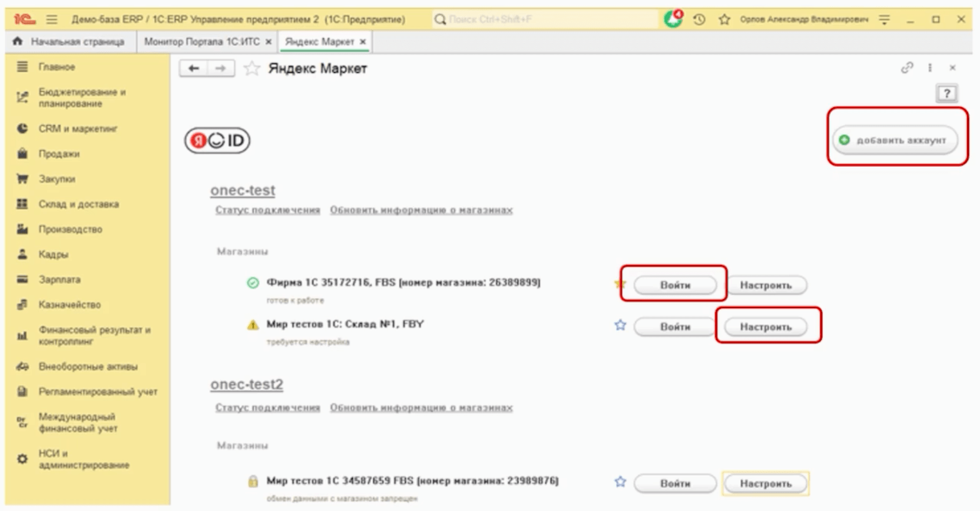Image resolution: width=980 pixels, height=511 pixels.
Task: Click Обновить информацию о магазинах under onec-test
Action: (x=421, y=210)
